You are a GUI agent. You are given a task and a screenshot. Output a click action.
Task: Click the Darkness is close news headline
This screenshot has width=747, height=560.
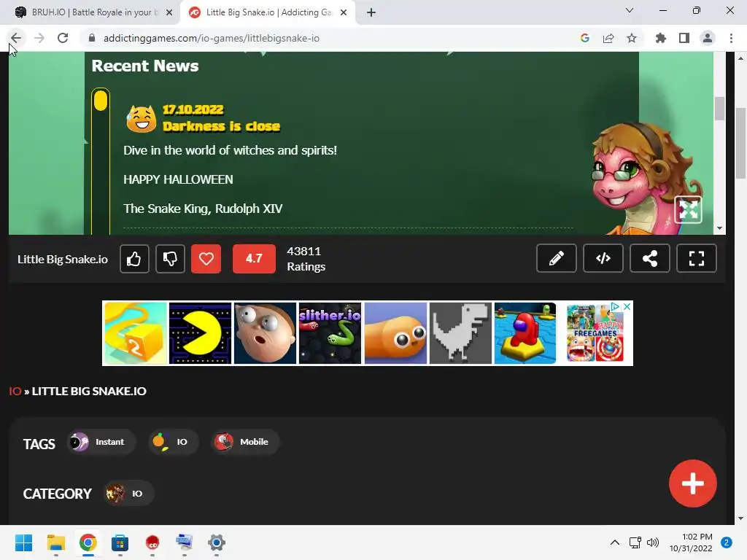tap(222, 126)
